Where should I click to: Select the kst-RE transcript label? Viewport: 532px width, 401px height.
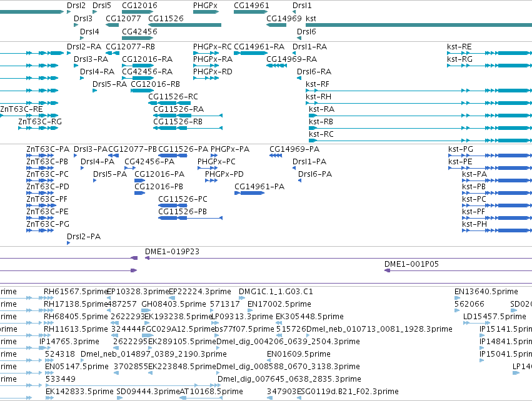click(x=459, y=46)
